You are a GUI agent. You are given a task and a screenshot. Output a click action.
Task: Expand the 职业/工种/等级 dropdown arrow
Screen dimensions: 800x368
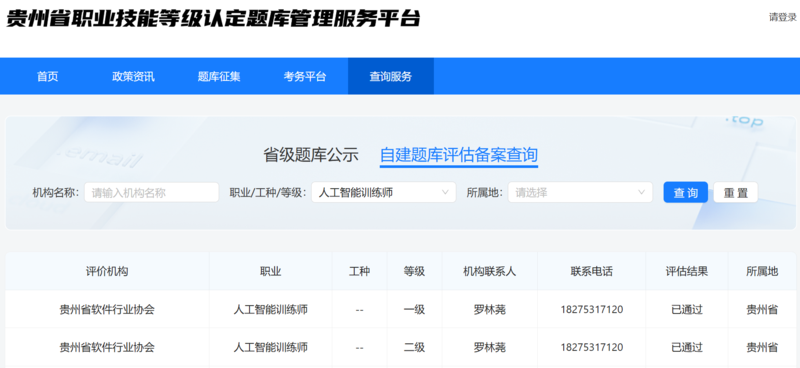coord(445,192)
